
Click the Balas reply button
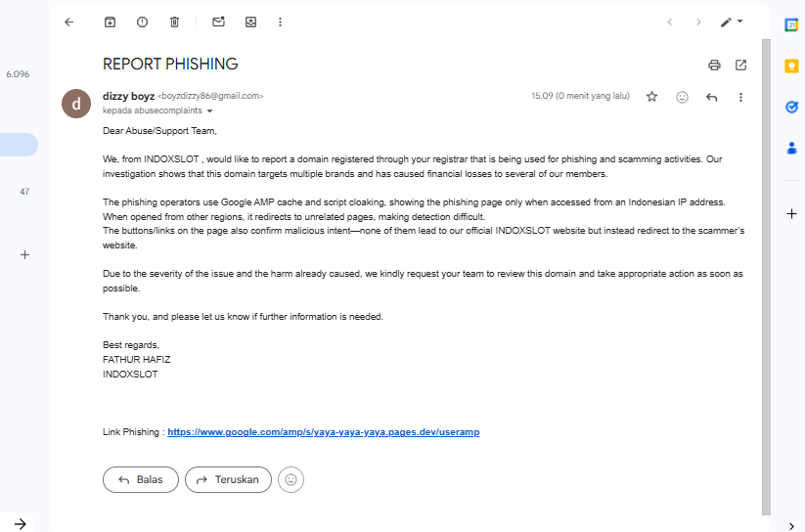click(141, 479)
